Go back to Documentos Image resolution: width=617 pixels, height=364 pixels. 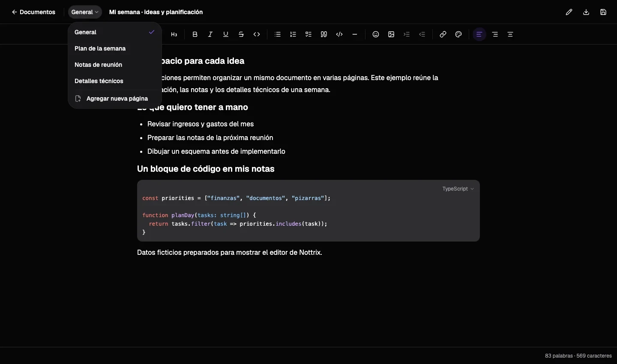[x=33, y=12]
